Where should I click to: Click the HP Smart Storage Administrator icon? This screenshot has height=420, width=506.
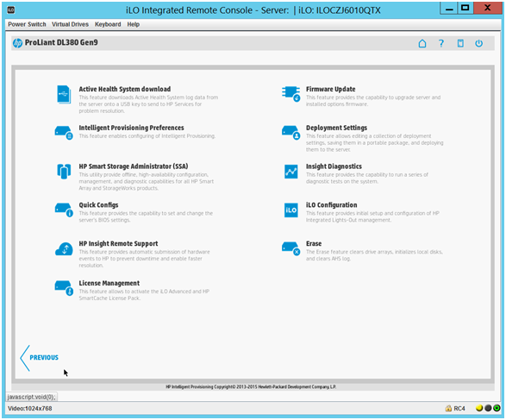pos(64,171)
